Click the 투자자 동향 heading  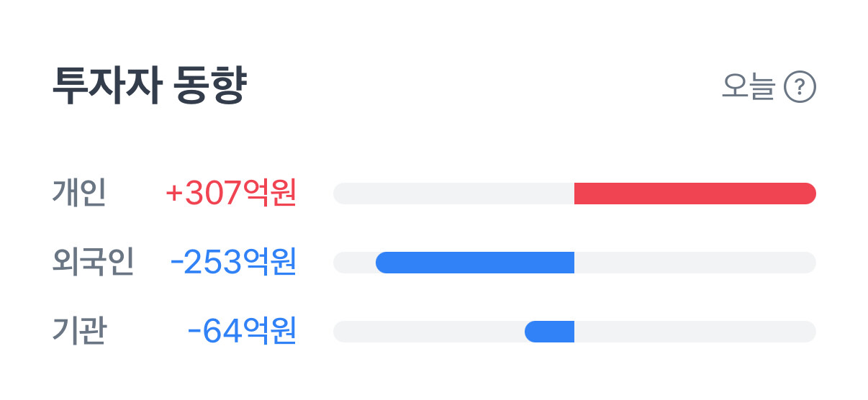tap(150, 87)
